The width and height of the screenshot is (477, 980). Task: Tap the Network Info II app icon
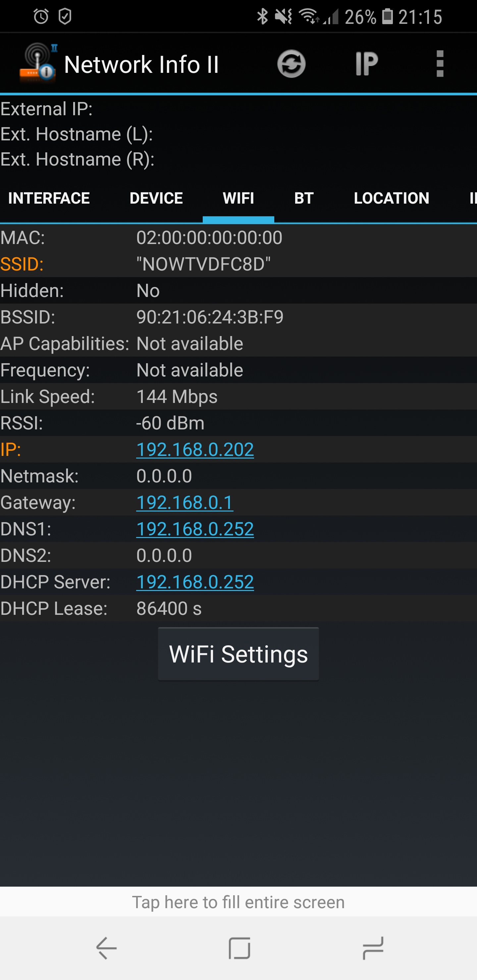[38, 63]
